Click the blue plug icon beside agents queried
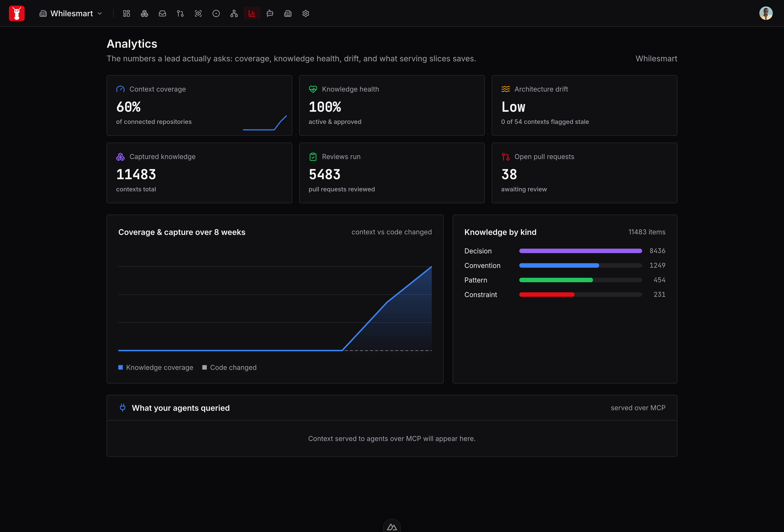This screenshot has width=784, height=532. pyautogui.click(x=123, y=407)
